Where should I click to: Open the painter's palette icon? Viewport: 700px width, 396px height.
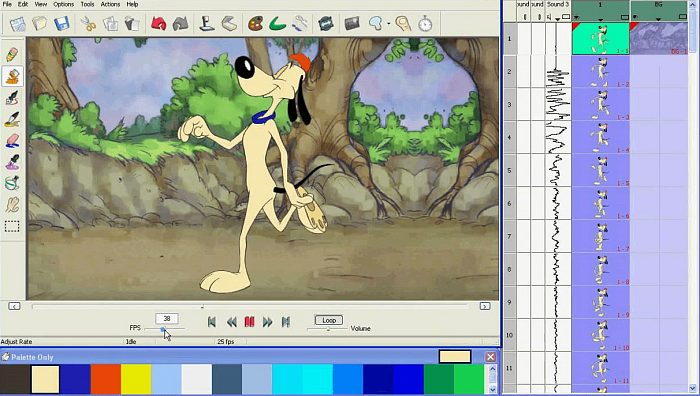pyautogui.click(x=255, y=24)
